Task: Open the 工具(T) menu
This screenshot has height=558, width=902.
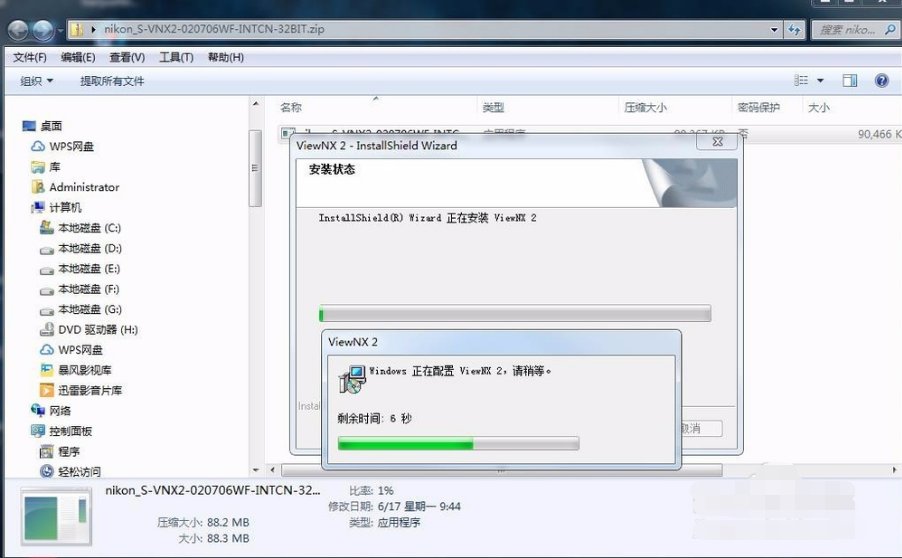Action: (176, 57)
